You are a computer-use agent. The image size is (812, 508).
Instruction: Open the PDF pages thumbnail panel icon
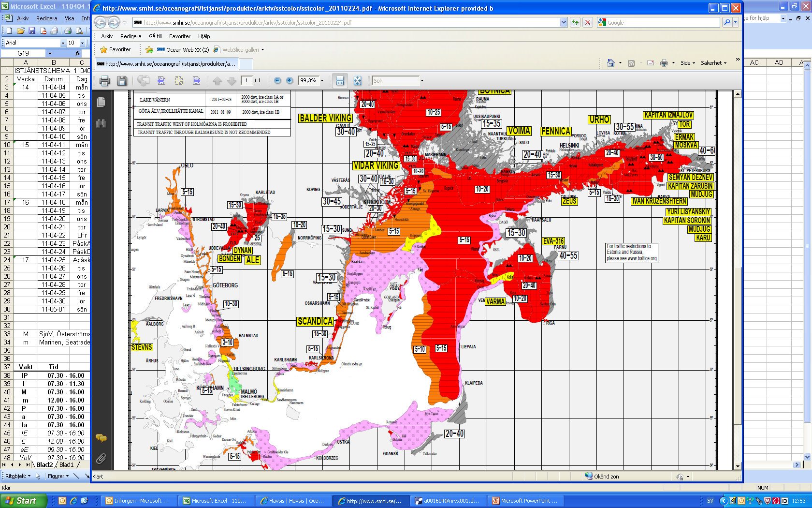pyautogui.click(x=101, y=102)
